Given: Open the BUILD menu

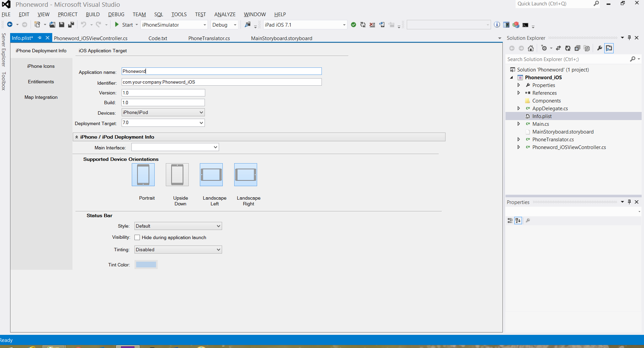Looking at the screenshot, I should click(x=93, y=14).
